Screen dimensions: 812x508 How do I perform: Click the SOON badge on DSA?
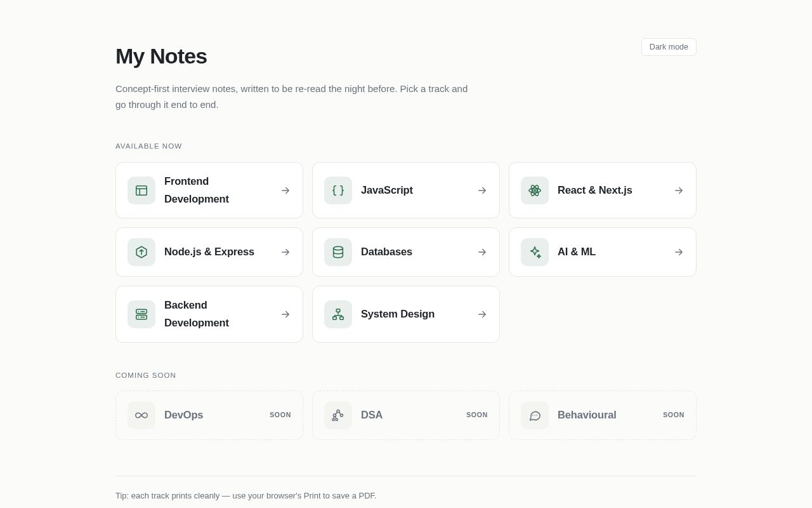click(477, 415)
